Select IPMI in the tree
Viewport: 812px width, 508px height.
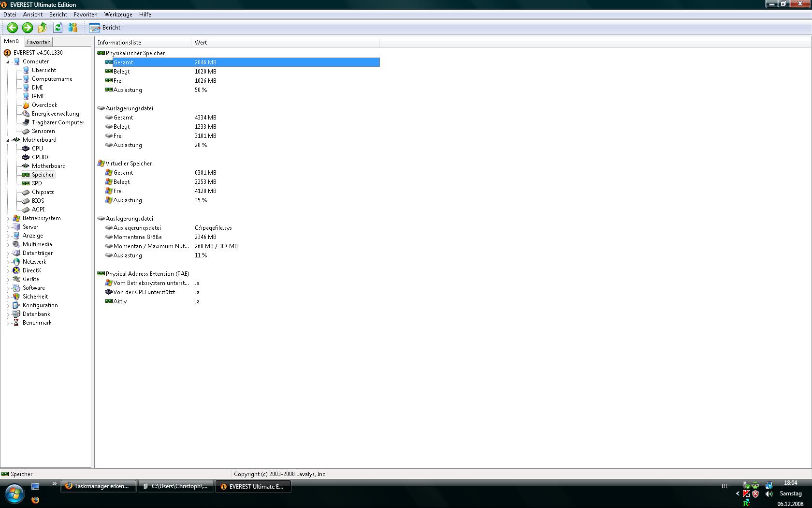pos(38,96)
